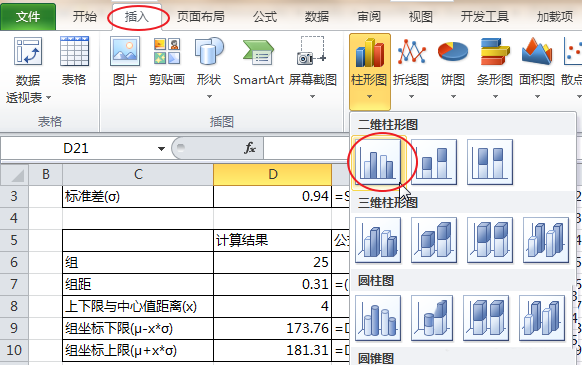This screenshot has height=365, width=582.
Task: Open the 条形图 bar chart menu
Action: pyautogui.click(x=495, y=69)
